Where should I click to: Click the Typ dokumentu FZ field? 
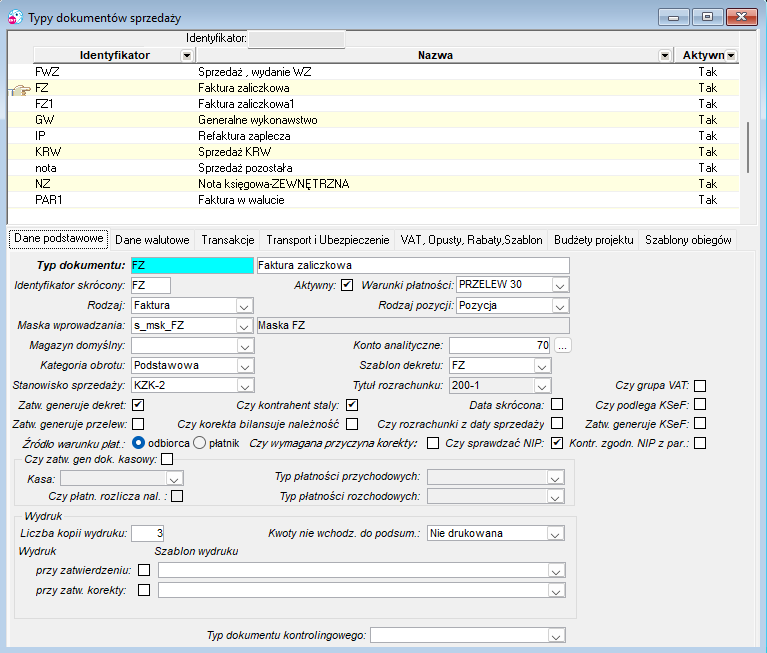click(192, 265)
